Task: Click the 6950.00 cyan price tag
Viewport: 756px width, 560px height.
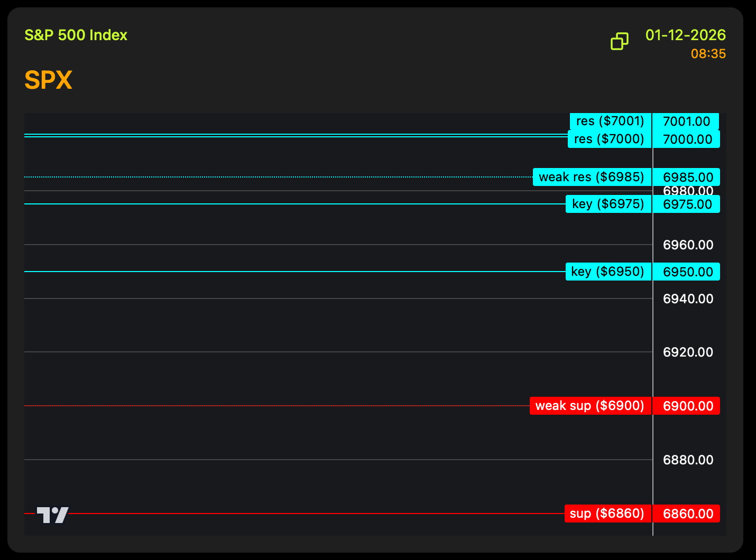Action: [686, 272]
